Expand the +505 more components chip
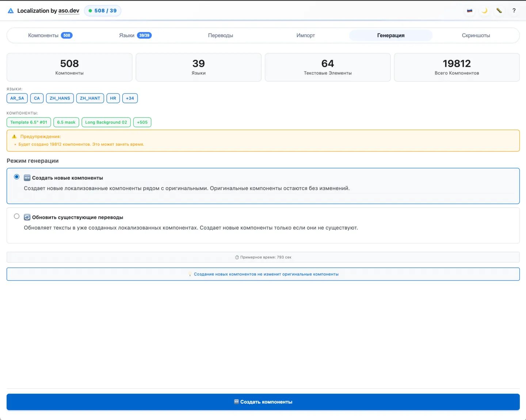This screenshot has width=526, height=420. click(142, 122)
